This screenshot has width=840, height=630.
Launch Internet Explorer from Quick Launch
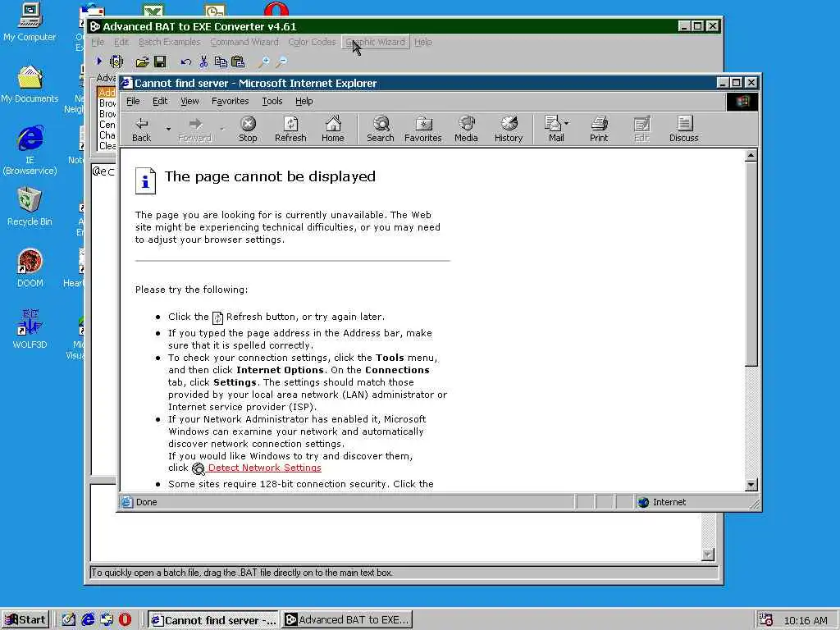pyautogui.click(x=88, y=620)
